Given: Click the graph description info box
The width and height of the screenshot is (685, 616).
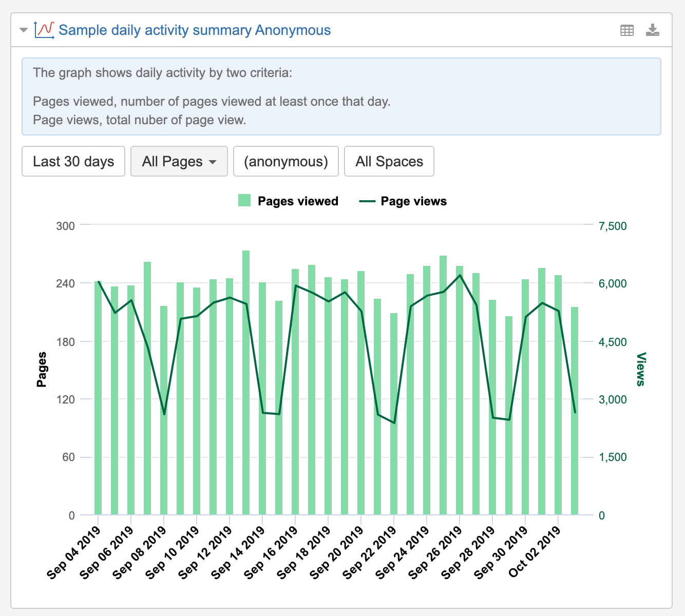Looking at the screenshot, I should click(341, 97).
